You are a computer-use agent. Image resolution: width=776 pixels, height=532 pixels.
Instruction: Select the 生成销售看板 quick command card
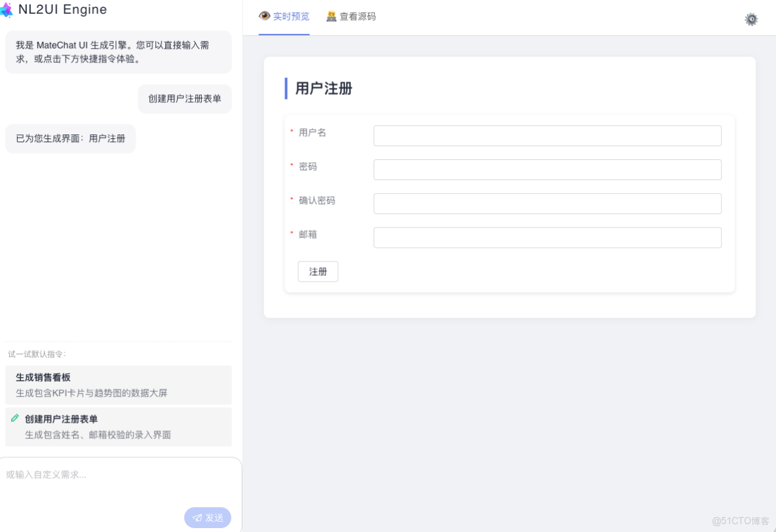pos(118,386)
